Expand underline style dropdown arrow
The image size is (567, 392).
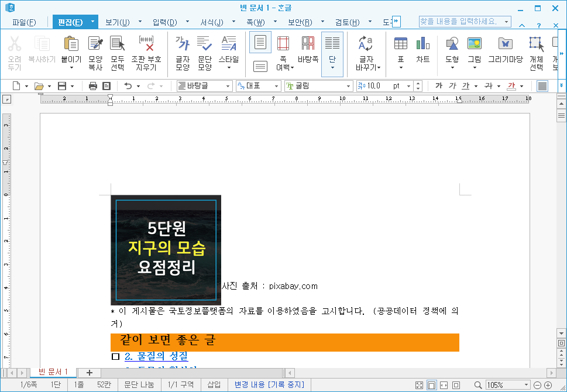coord(476,86)
